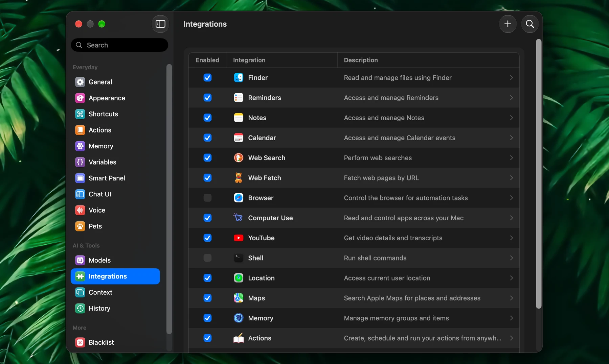The height and width of the screenshot is (364, 609).
Task: Open History in the sidebar
Action: (115, 308)
